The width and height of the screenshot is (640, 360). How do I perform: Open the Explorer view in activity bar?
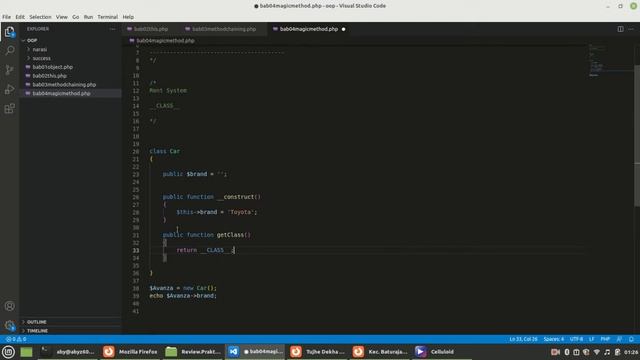[9, 32]
